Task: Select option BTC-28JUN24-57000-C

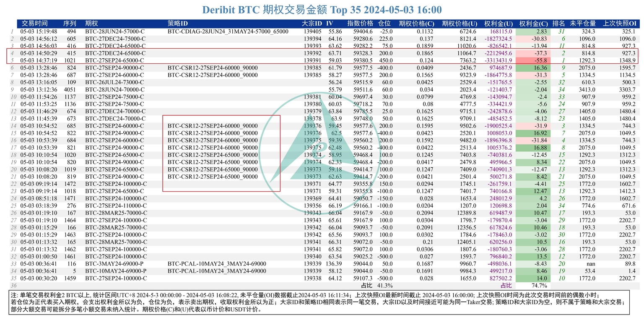Action: [x=115, y=31]
